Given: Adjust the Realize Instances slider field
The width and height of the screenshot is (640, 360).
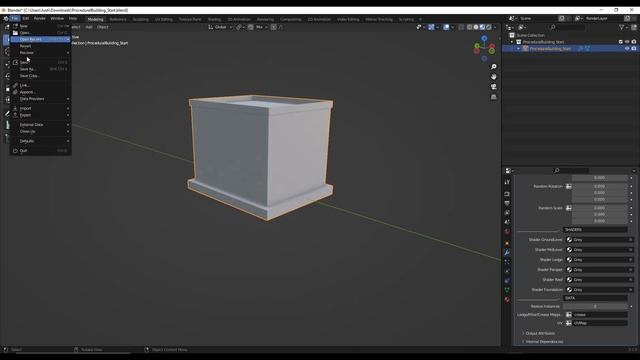Looking at the screenshot, I should (595, 306).
